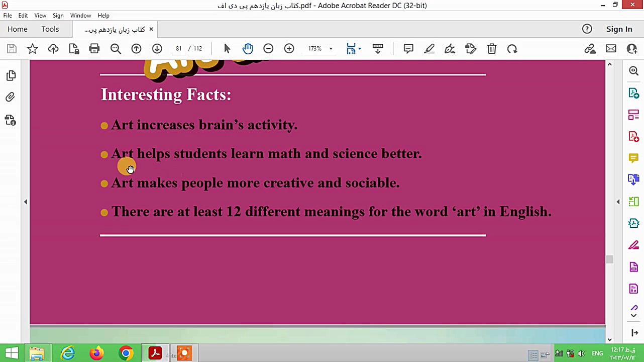Select the highlight pen tool
The image size is (644, 362).
tap(429, 49)
